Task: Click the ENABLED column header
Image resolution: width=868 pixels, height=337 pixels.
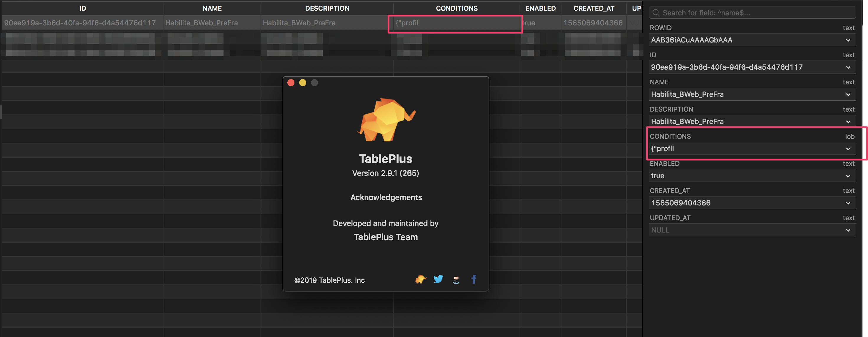Action: tap(540, 8)
